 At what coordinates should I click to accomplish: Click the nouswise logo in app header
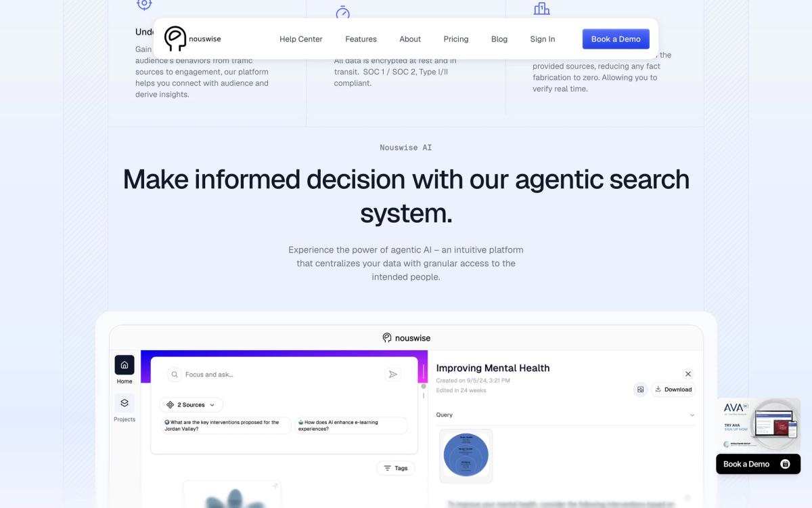tap(406, 338)
